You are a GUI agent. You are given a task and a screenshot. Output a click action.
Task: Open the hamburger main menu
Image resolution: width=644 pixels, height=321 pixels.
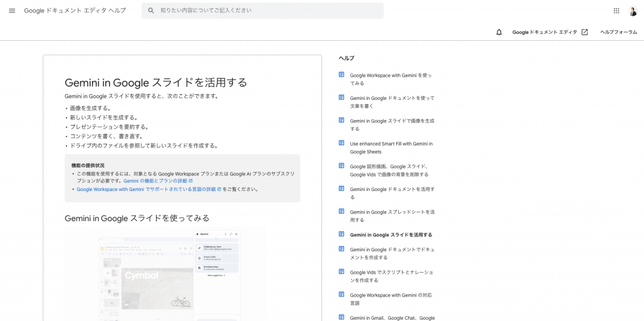[12, 11]
